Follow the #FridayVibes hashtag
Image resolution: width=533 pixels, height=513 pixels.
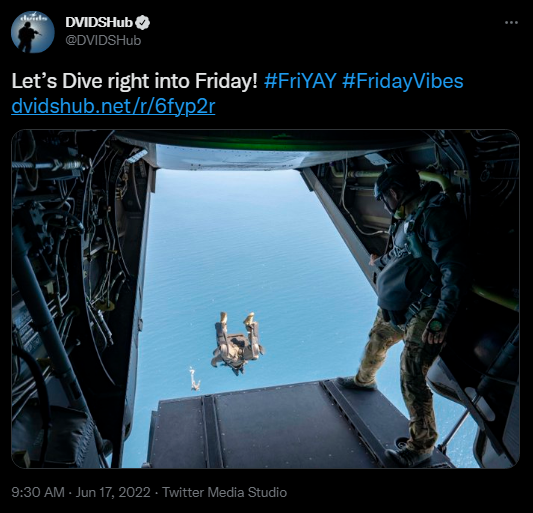[403, 81]
